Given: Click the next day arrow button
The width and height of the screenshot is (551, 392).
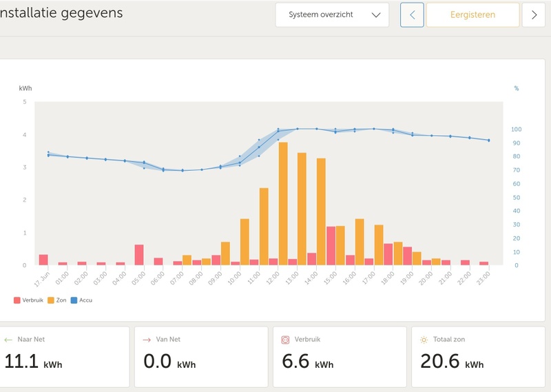Looking at the screenshot, I should pyautogui.click(x=534, y=14).
